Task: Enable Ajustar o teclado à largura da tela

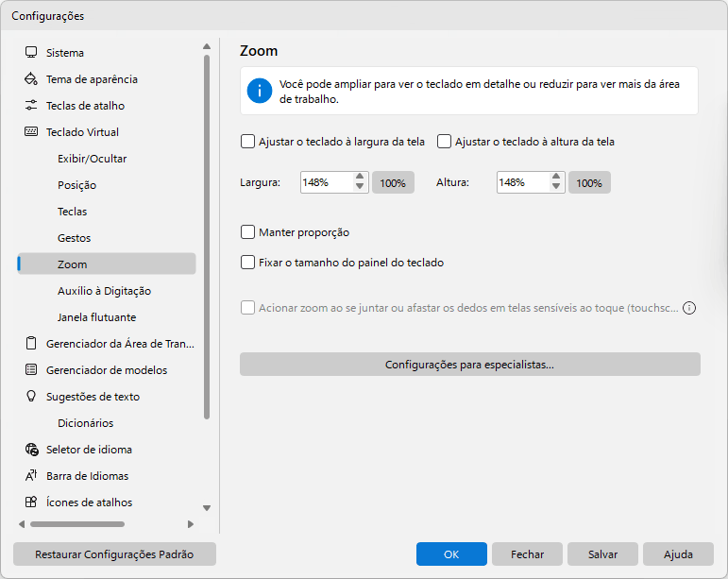Action: coord(248,141)
